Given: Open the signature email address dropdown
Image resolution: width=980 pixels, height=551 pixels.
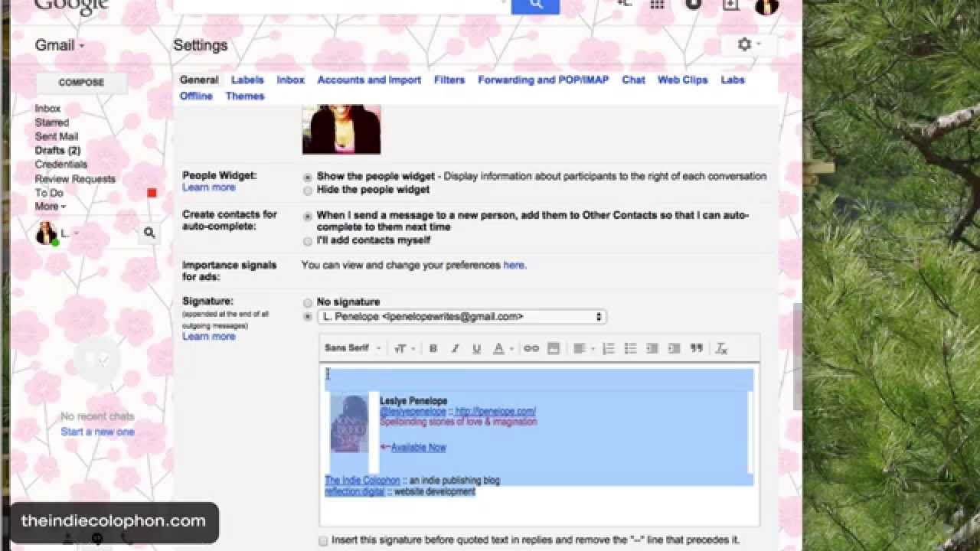Looking at the screenshot, I should [x=462, y=316].
